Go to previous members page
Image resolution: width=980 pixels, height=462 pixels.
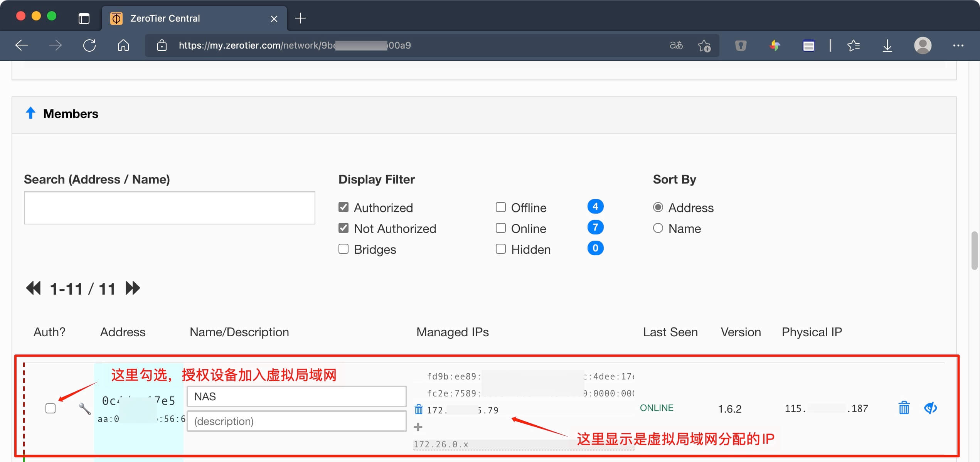[x=33, y=288]
